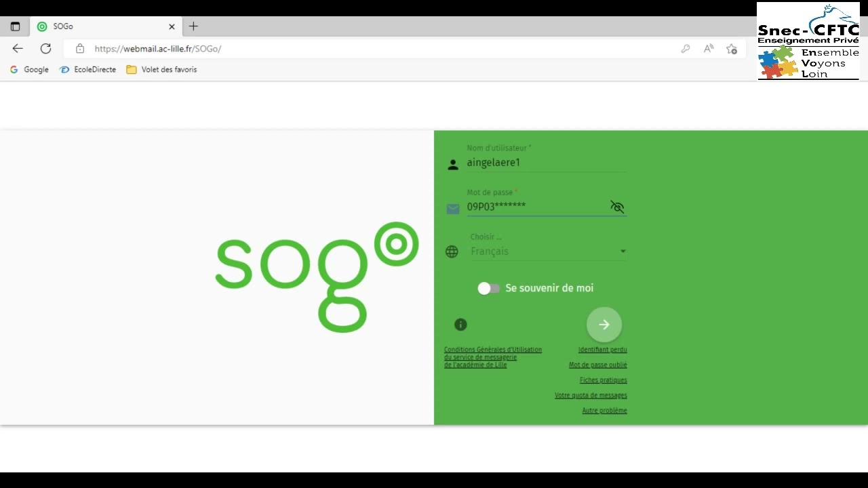Open the read aloud icon
The image size is (868, 488).
tap(709, 49)
